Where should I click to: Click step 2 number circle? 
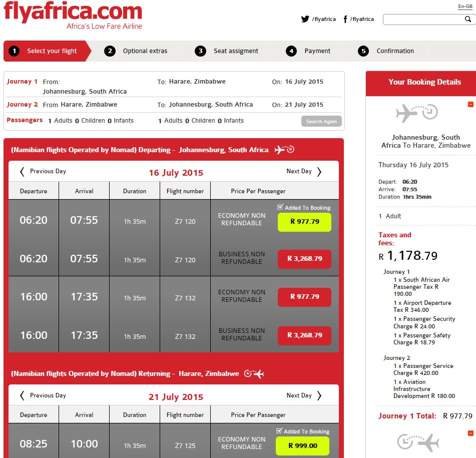pos(110,51)
